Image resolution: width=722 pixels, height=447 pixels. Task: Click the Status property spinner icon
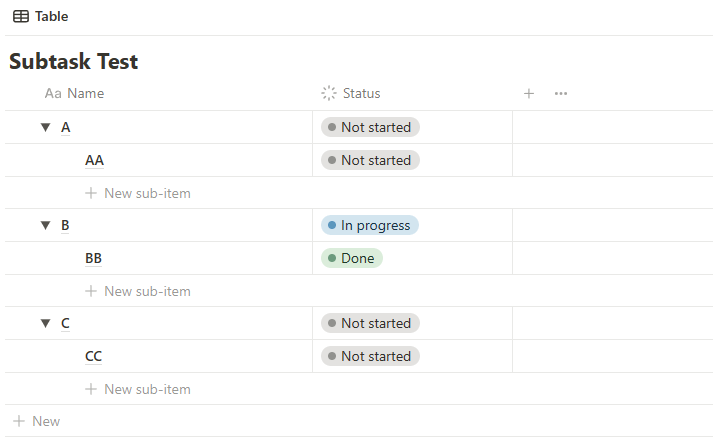click(329, 93)
